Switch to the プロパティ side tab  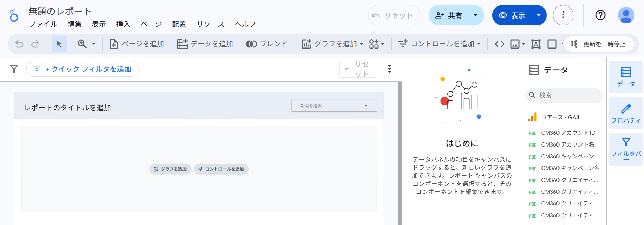[x=626, y=114]
